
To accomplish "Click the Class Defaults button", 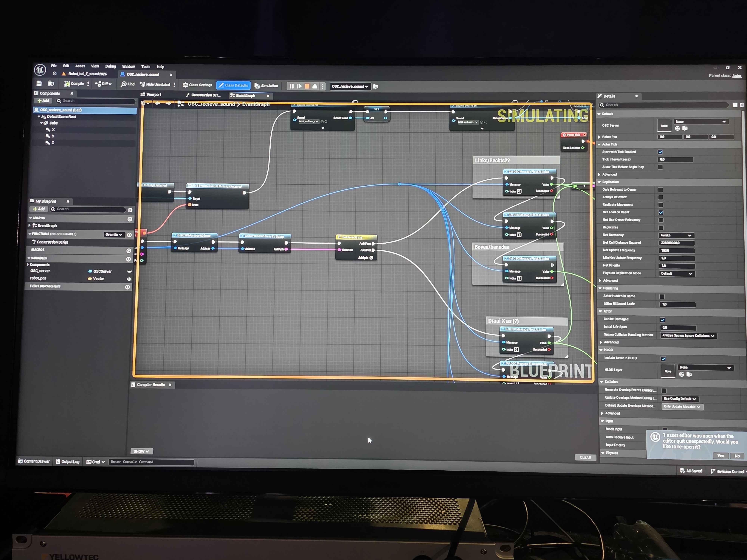I will (x=233, y=85).
